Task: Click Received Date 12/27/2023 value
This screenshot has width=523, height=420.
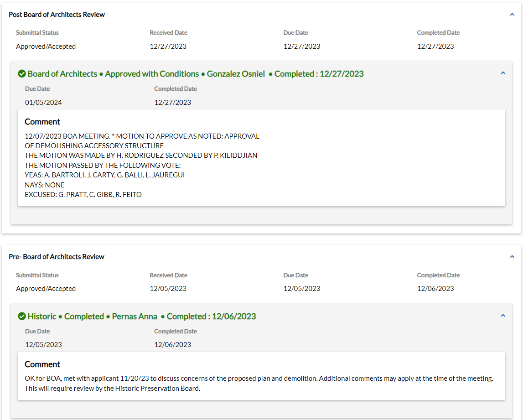Action: 168,47
